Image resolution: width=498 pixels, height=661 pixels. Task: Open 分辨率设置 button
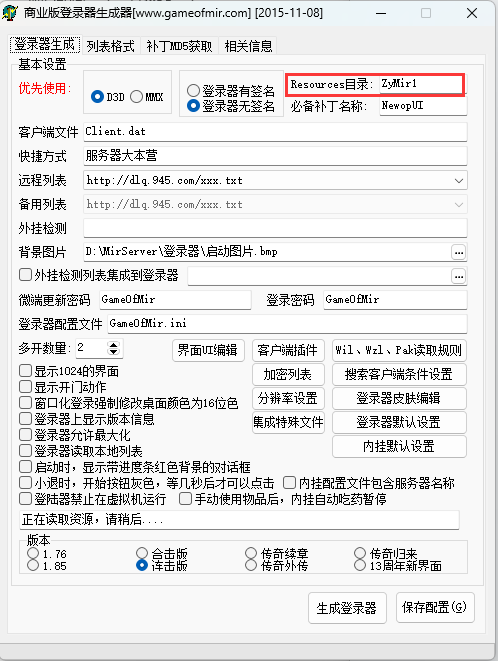coord(288,398)
